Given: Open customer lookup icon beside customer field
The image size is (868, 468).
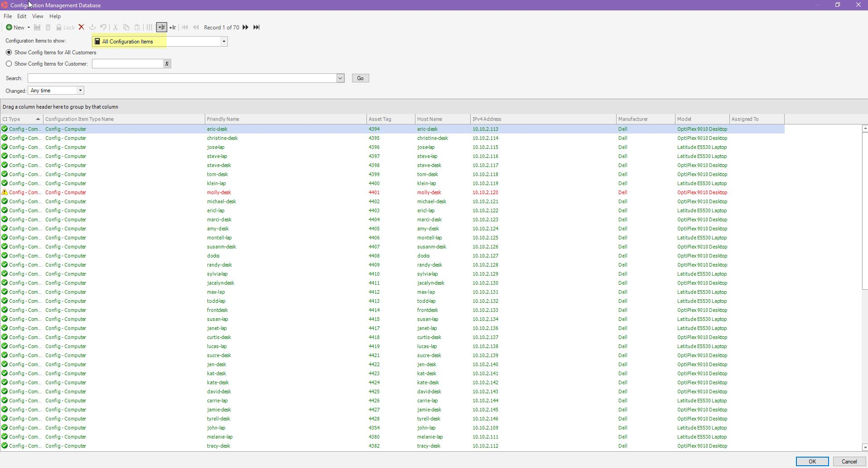Looking at the screenshot, I should tap(167, 64).
